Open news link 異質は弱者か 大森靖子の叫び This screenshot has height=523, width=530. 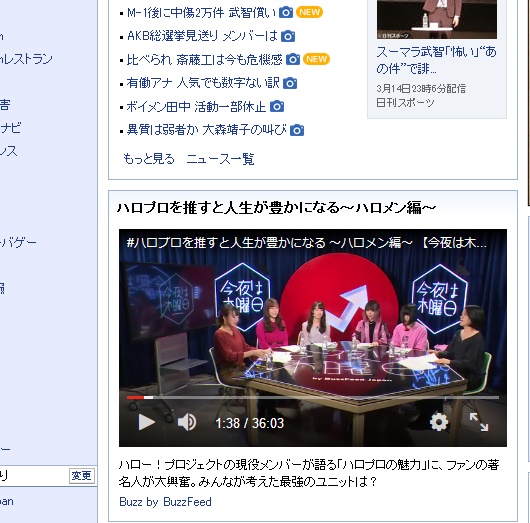pos(207,130)
